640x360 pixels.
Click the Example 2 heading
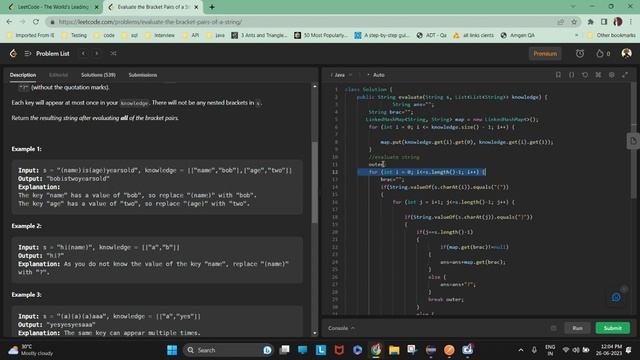(x=27, y=226)
